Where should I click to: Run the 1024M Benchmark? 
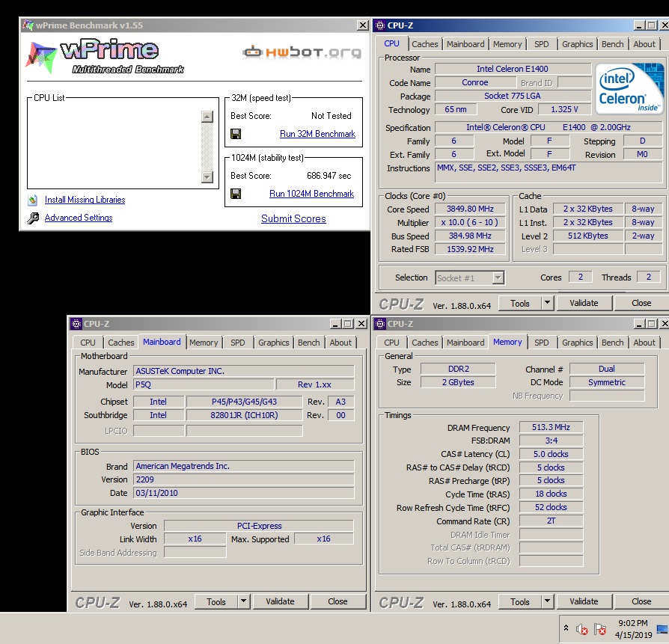[x=311, y=194]
